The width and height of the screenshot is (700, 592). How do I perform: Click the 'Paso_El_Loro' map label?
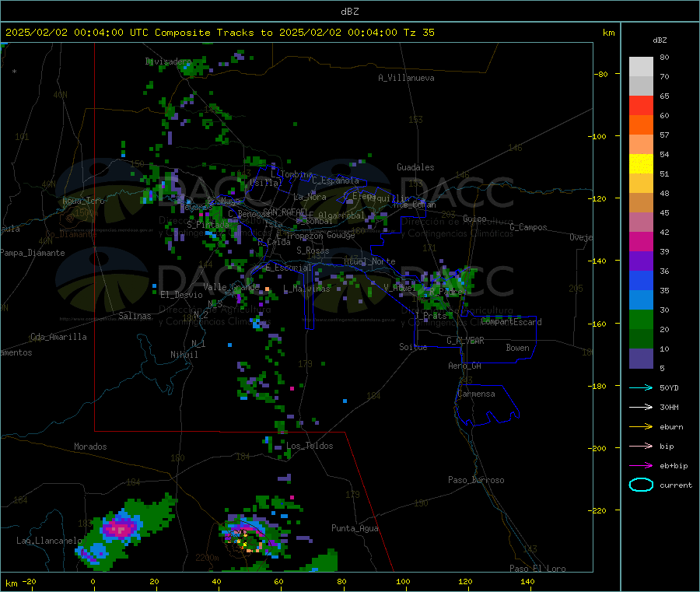[x=537, y=569]
